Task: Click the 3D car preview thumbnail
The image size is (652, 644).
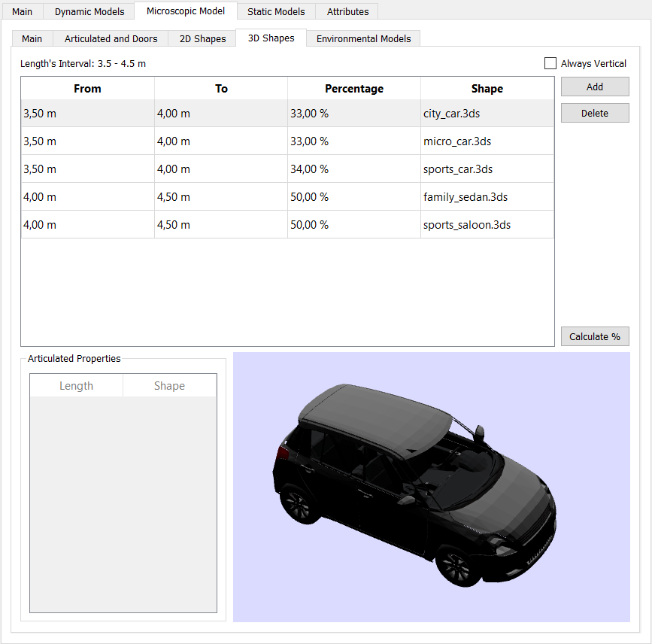Action: (431, 488)
